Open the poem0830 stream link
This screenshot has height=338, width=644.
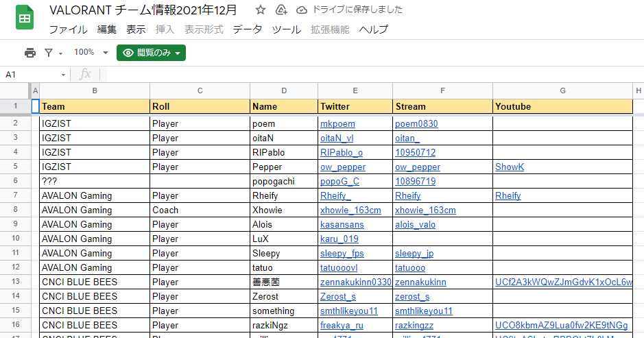416,123
